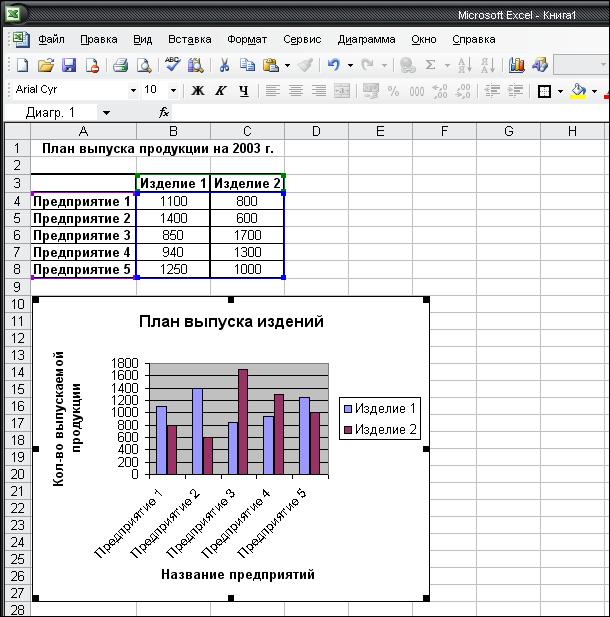Click the Изделие 1 legend entry
610x617 pixels.
coord(379,408)
